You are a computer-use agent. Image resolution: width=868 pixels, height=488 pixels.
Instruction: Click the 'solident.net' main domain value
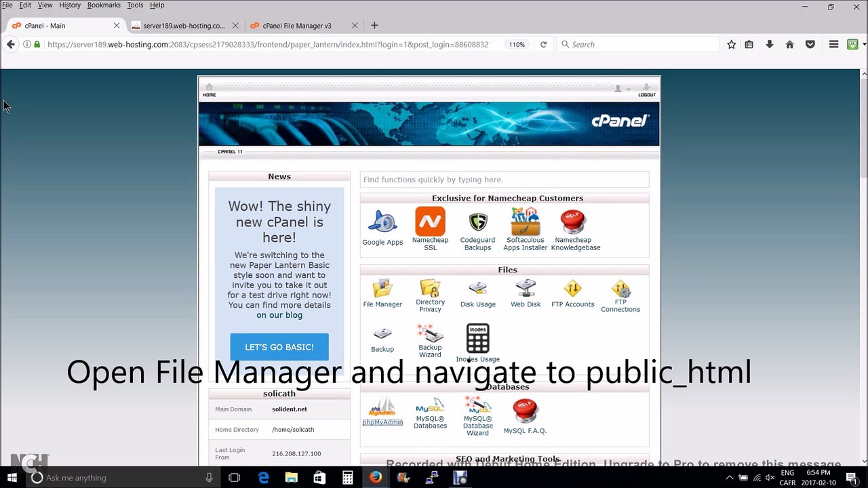290,409
